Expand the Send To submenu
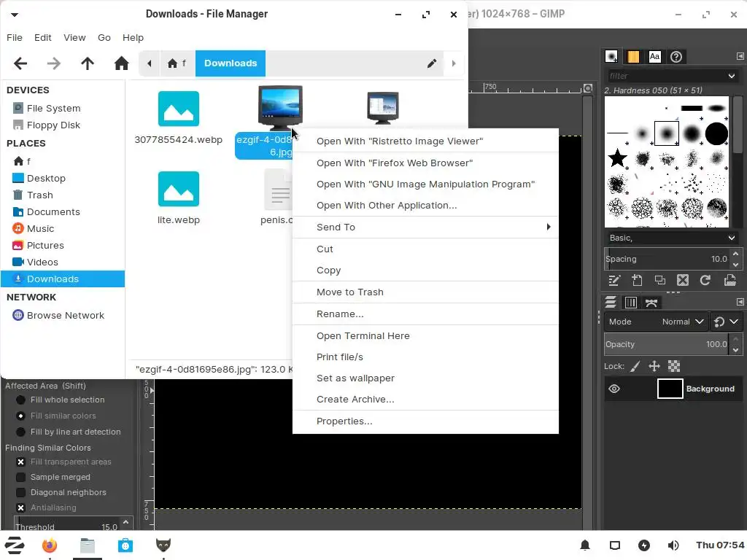The width and height of the screenshot is (747, 560). [425, 227]
